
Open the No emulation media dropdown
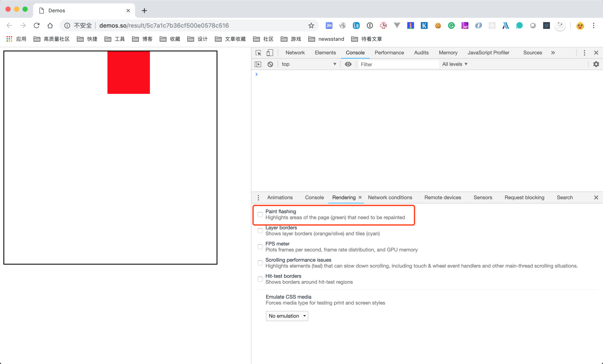287,316
